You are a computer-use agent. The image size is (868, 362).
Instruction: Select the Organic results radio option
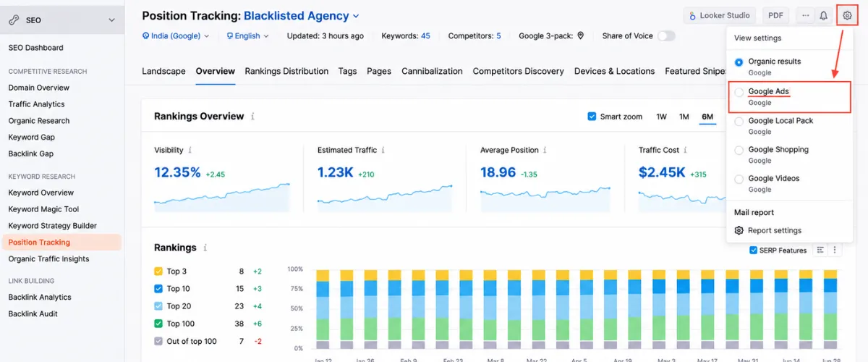(x=739, y=62)
